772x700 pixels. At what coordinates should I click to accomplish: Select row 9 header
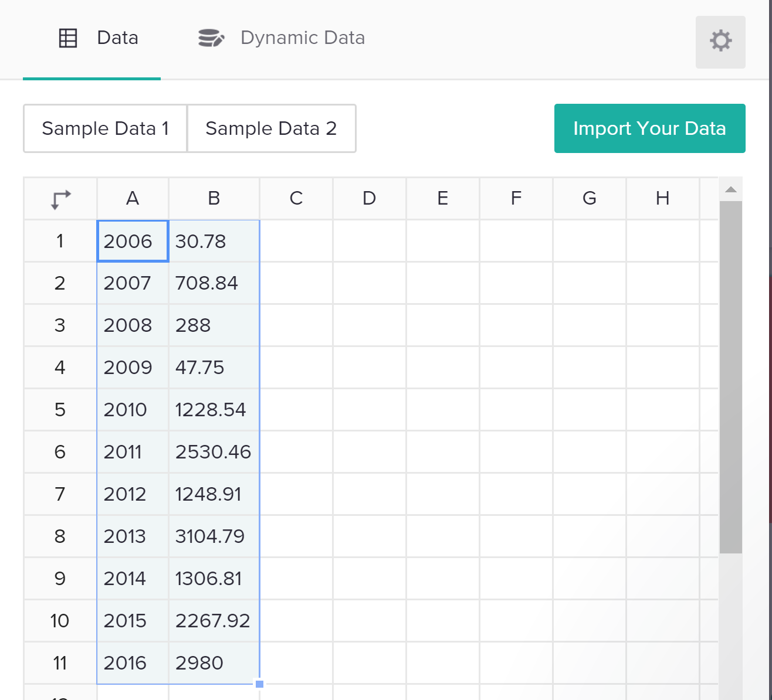60,579
